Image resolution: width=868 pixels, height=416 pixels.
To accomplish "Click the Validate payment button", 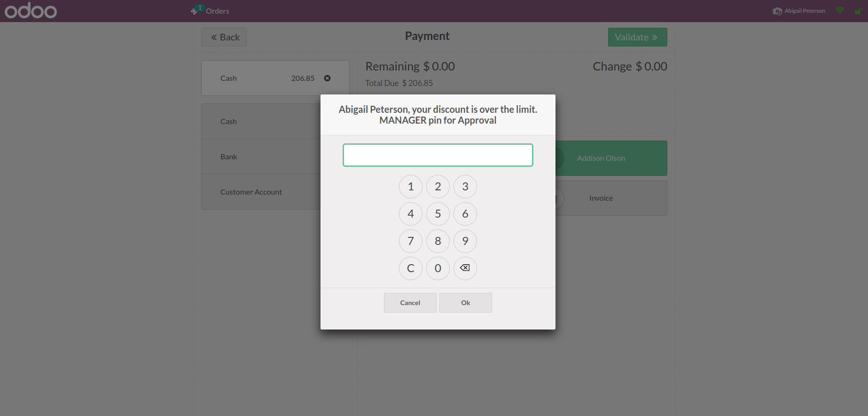I will 637,37.
